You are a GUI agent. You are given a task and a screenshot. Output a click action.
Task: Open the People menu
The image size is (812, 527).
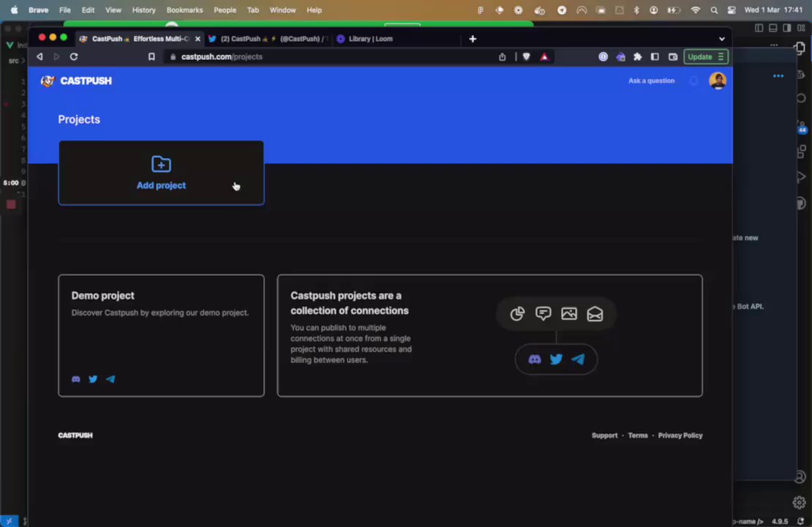(225, 10)
